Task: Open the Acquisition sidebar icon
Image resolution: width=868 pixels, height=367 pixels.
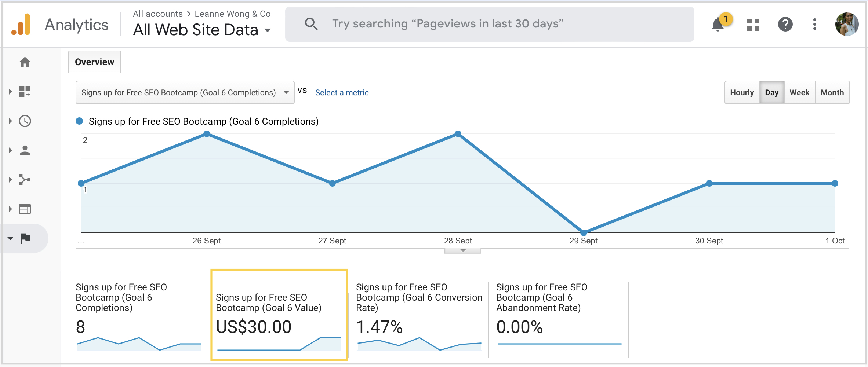Action: [x=25, y=180]
